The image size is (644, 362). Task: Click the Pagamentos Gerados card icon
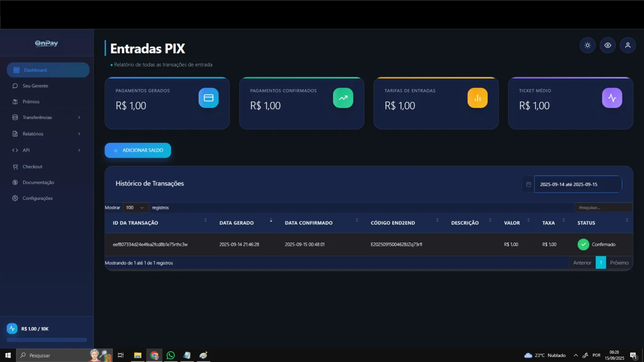point(208,98)
